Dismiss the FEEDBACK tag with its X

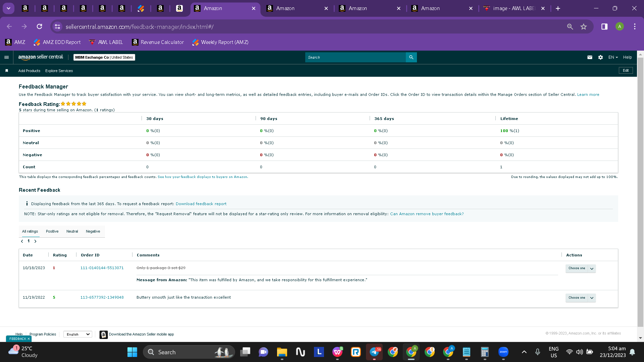29,339
